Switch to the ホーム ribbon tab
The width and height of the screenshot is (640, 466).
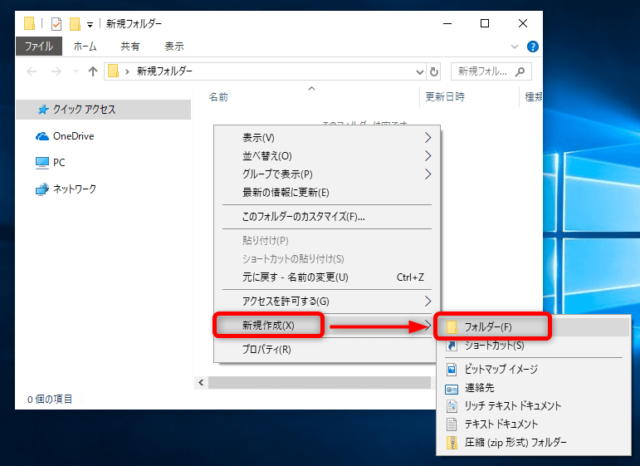click(x=85, y=46)
